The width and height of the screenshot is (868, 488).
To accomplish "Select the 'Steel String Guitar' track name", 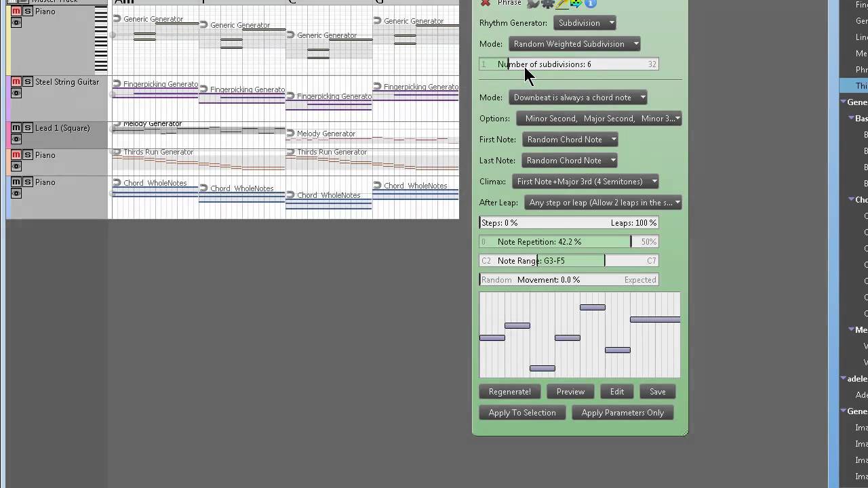I will (67, 82).
